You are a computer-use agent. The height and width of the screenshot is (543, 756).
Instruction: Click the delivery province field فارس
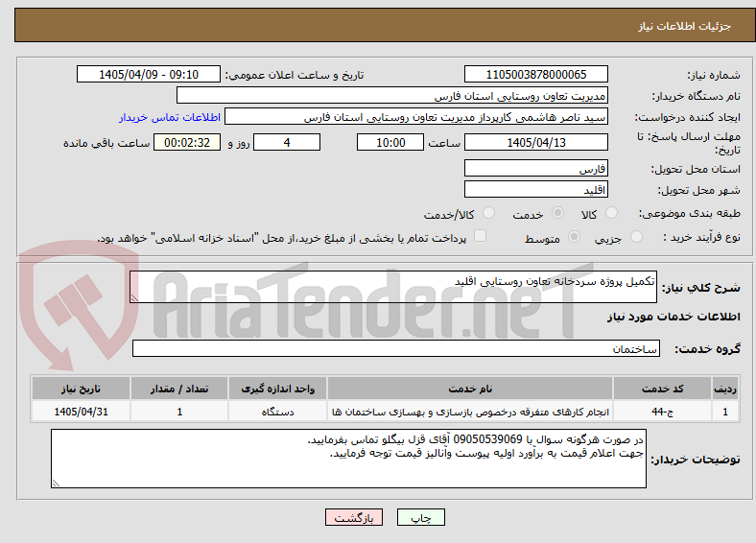click(x=535, y=168)
